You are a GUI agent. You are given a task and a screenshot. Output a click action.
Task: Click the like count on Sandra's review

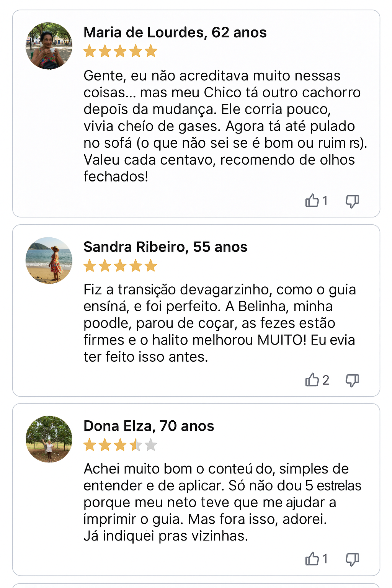[x=326, y=380]
